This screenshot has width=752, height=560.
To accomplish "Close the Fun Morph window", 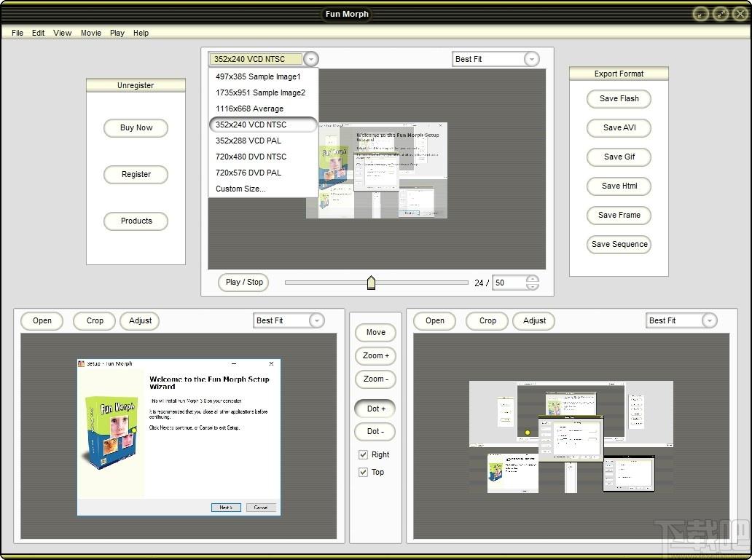I will click(740, 14).
